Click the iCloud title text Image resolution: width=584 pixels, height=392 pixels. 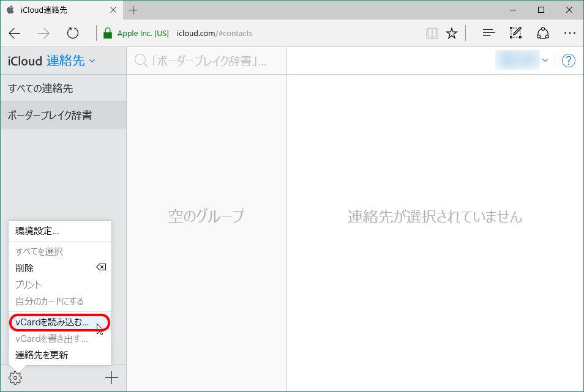[x=25, y=61]
